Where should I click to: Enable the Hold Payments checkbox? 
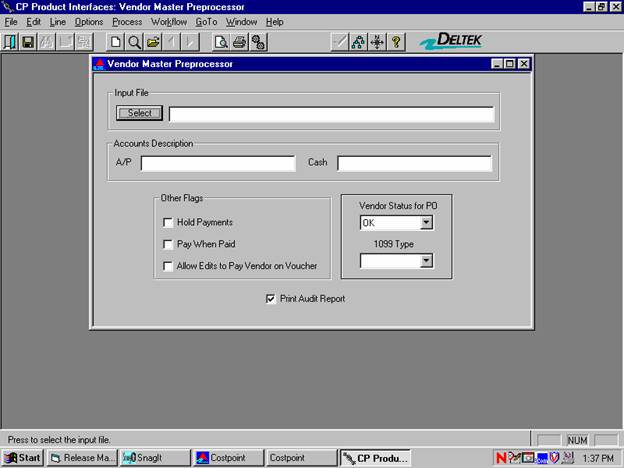(168, 222)
